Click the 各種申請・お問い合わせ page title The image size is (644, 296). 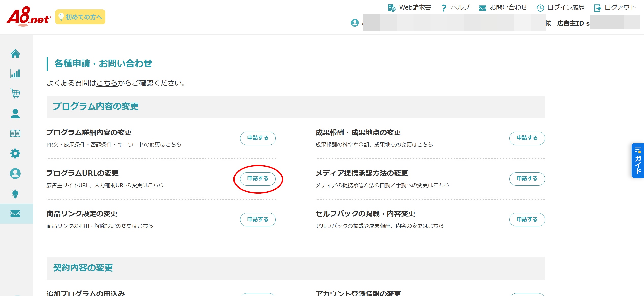tap(103, 64)
